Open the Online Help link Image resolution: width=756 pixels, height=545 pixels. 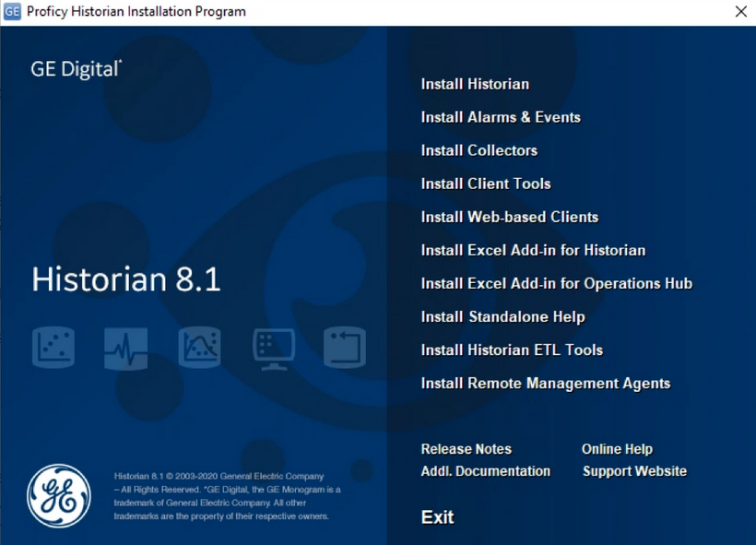pos(617,449)
